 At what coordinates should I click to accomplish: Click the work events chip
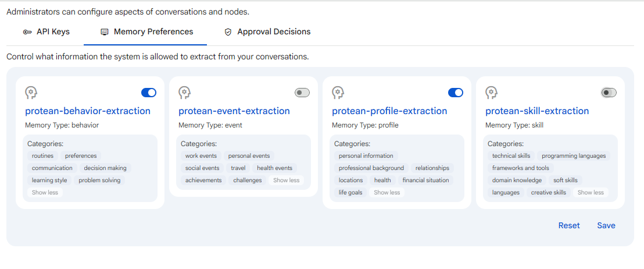click(201, 156)
